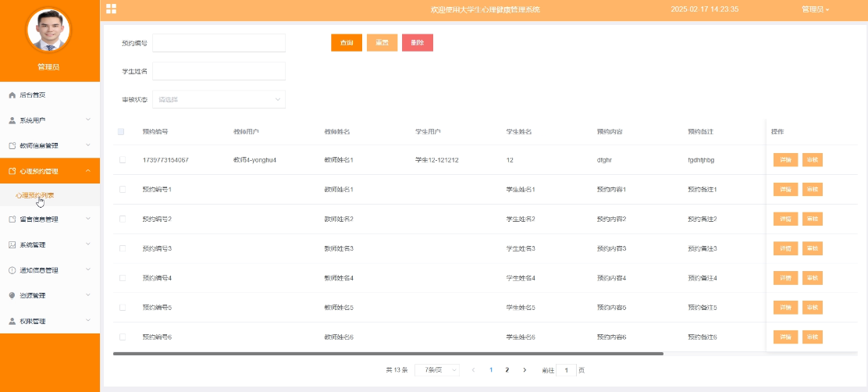
Task: Check the 预约编号5 row checkbox
Action: [x=123, y=308]
